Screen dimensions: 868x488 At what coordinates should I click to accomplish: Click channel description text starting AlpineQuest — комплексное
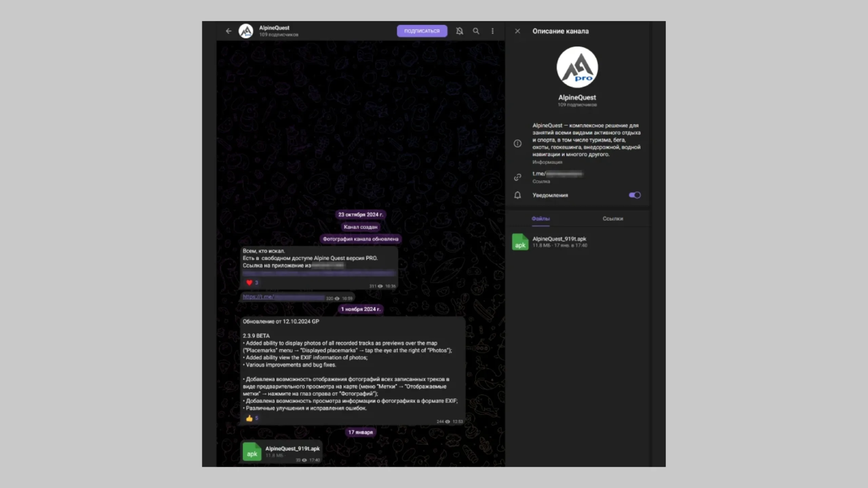586,140
